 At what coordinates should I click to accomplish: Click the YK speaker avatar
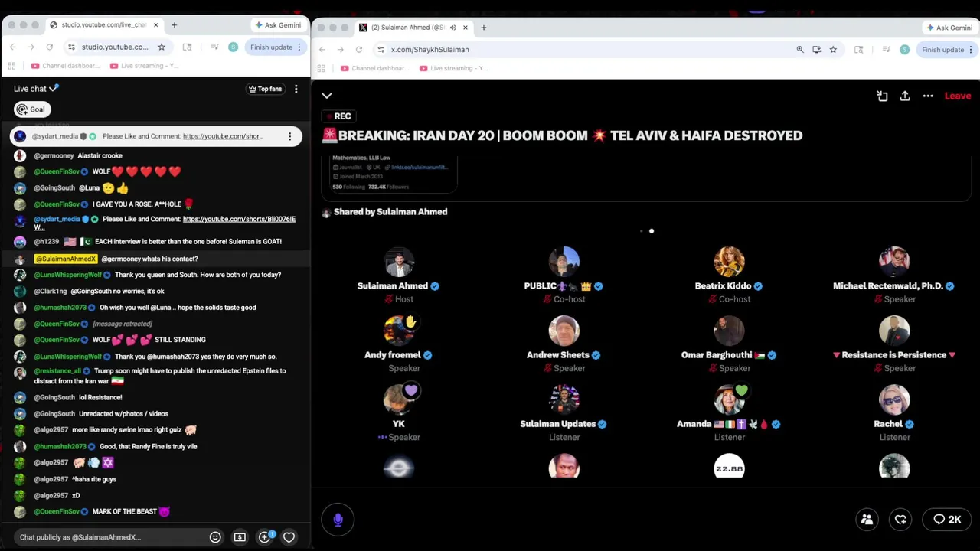[x=398, y=399]
